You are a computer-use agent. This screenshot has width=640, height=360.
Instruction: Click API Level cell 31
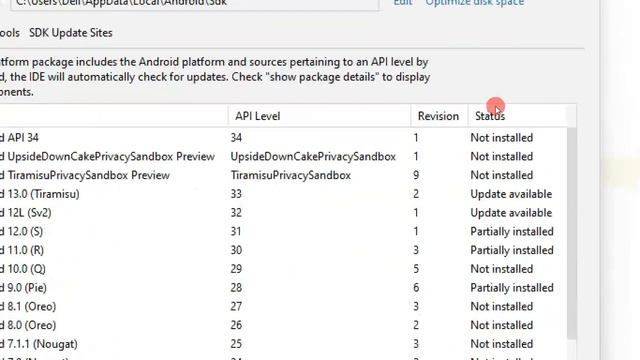coord(236,232)
